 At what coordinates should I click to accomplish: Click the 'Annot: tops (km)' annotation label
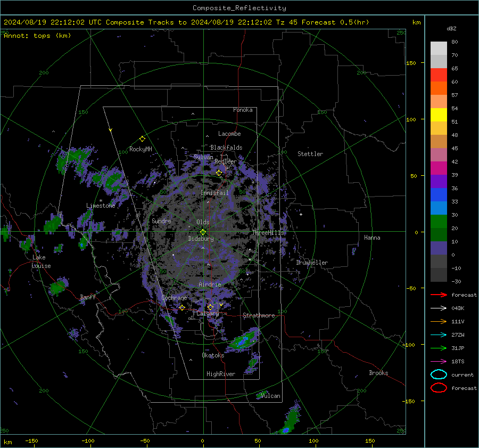38,36
